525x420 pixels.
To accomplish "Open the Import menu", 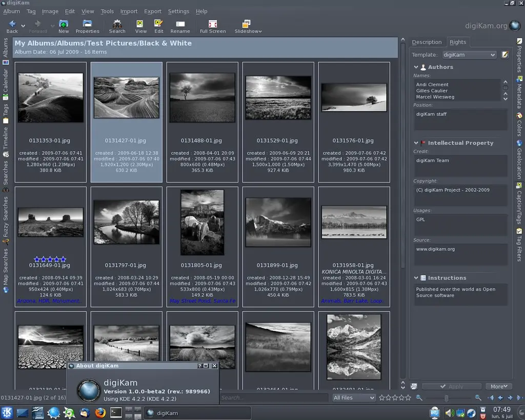I will click(129, 11).
